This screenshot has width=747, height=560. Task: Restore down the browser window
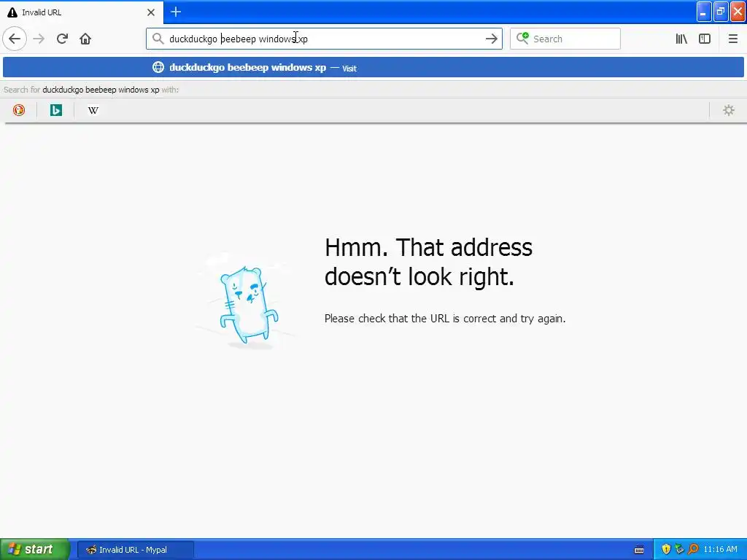coord(720,12)
